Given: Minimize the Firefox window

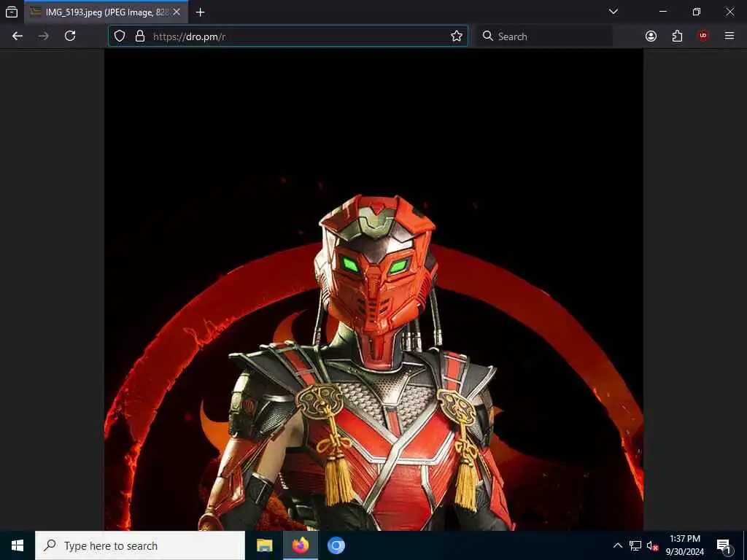Looking at the screenshot, I should [x=663, y=12].
